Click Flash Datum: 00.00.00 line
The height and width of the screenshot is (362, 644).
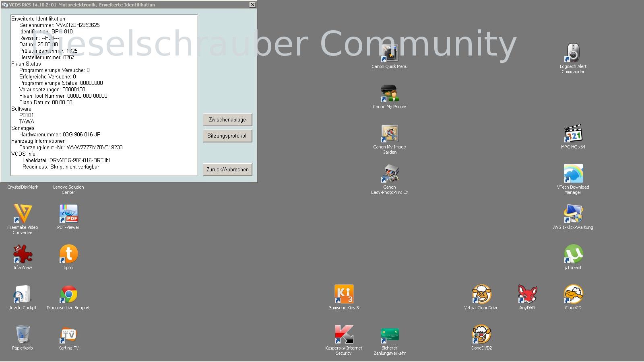(x=46, y=102)
